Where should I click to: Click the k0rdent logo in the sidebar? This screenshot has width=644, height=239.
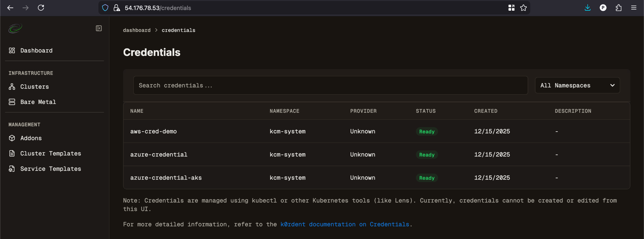click(15, 29)
